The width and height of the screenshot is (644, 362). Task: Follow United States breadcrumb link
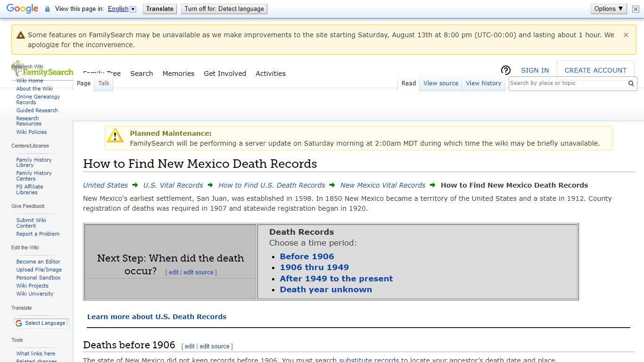[106, 185]
